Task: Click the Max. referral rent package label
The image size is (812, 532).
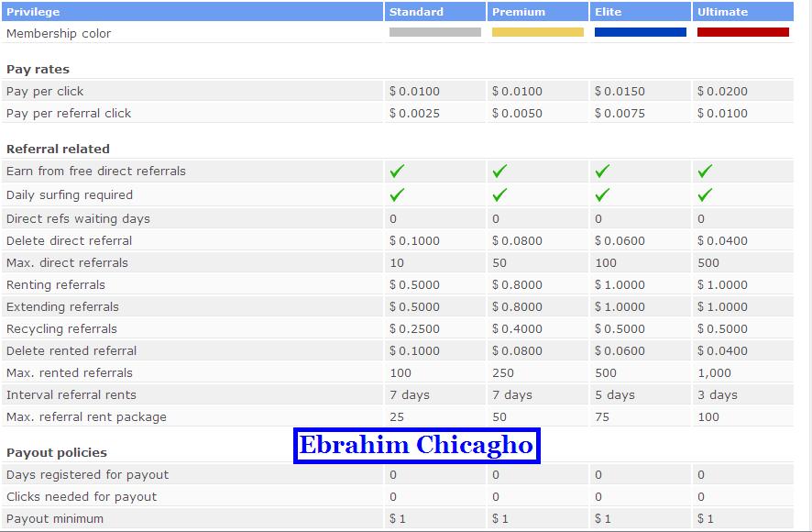Action: [86, 417]
